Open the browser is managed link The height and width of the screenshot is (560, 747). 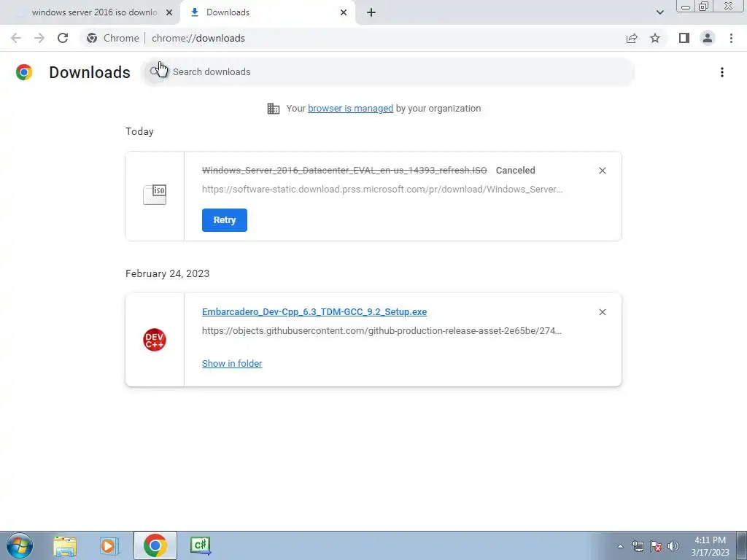point(351,109)
